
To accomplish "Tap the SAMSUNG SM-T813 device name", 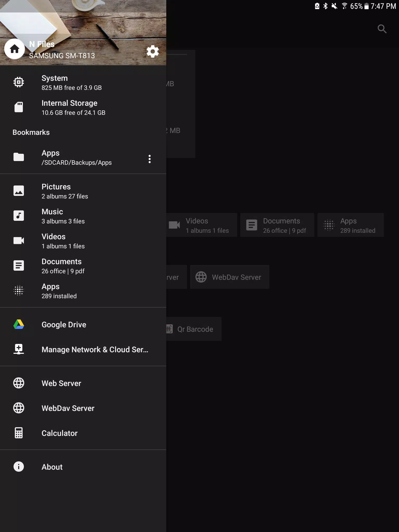I will [x=62, y=56].
